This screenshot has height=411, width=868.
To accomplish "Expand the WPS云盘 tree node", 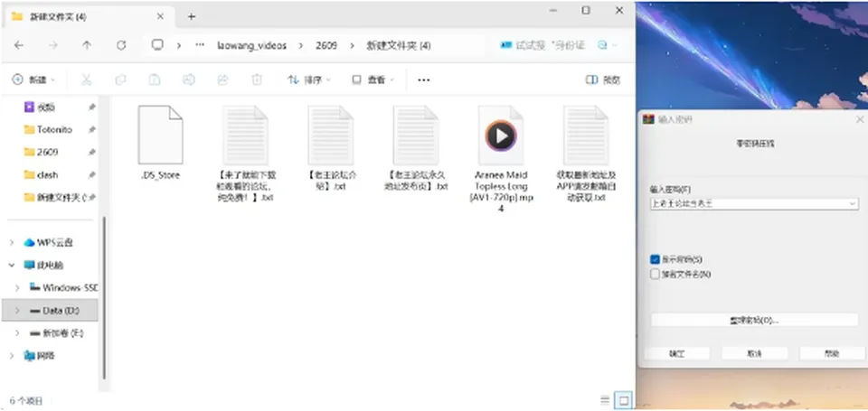I will pos(12,242).
